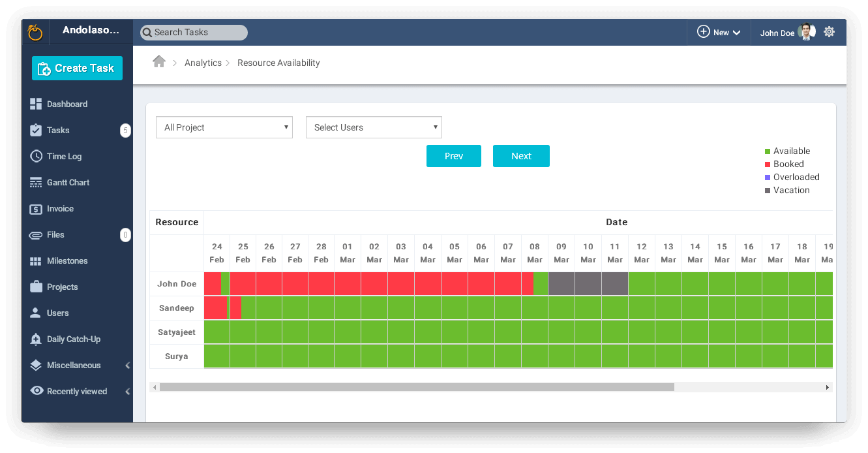868x453 pixels.
Task: Open the All Project dropdown
Action: coord(224,127)
